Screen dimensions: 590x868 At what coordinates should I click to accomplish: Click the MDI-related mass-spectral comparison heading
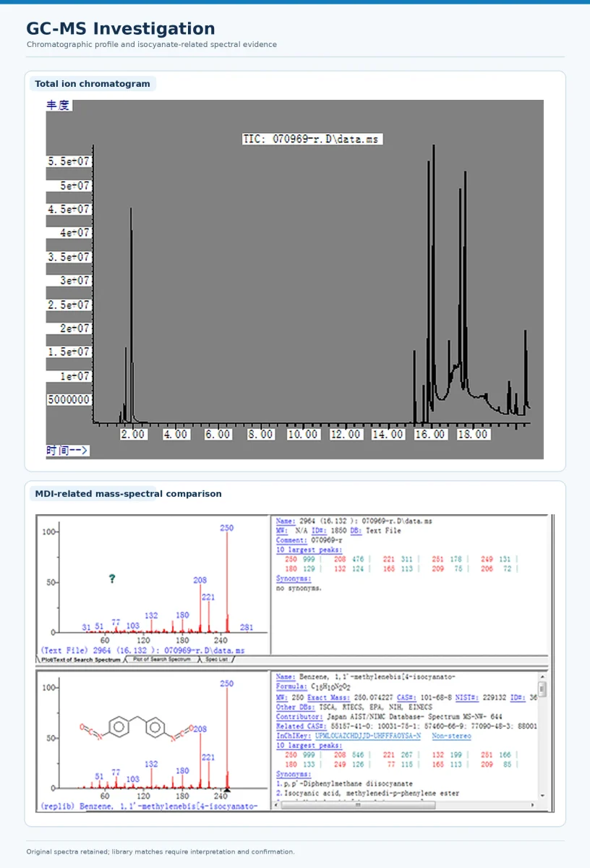click(x=128, y=494)
